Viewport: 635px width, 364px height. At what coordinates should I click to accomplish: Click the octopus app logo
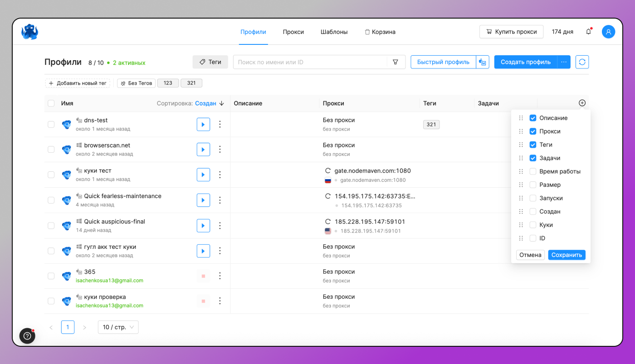click(29, 31)
